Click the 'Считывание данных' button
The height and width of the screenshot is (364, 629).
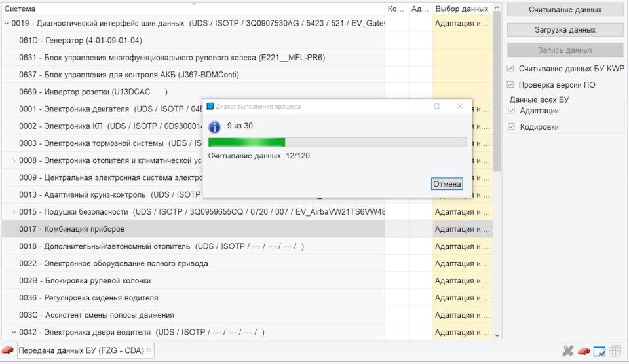pos(565,10)
